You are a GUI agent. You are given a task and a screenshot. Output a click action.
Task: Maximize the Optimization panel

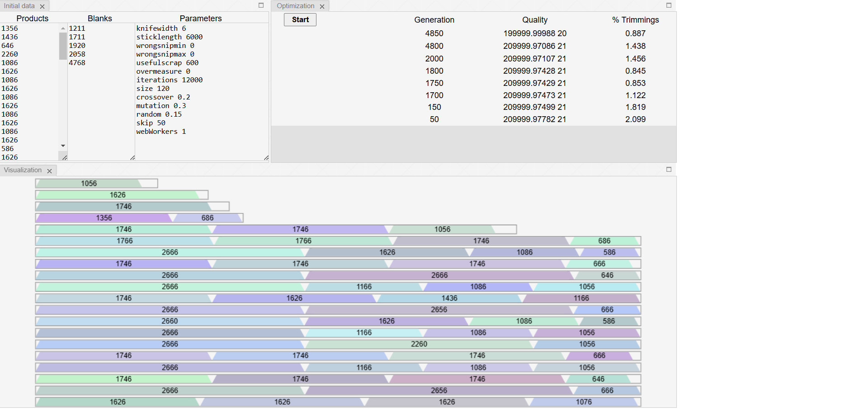tap(669, 5)
